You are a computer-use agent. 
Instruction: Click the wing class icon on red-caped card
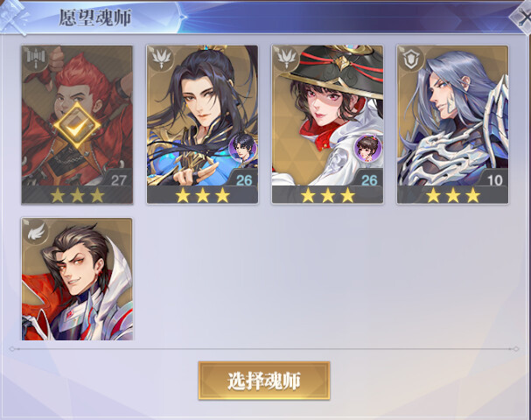36,231
